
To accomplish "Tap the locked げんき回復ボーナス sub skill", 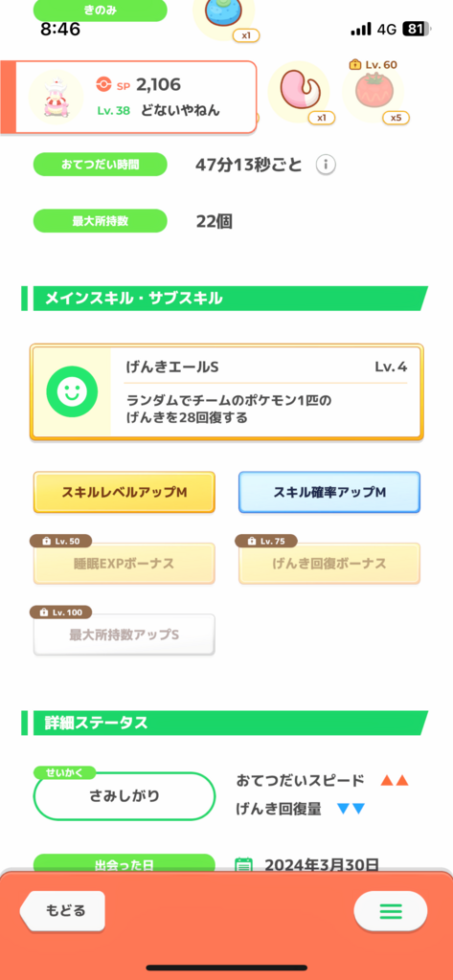I will point(329,564).
